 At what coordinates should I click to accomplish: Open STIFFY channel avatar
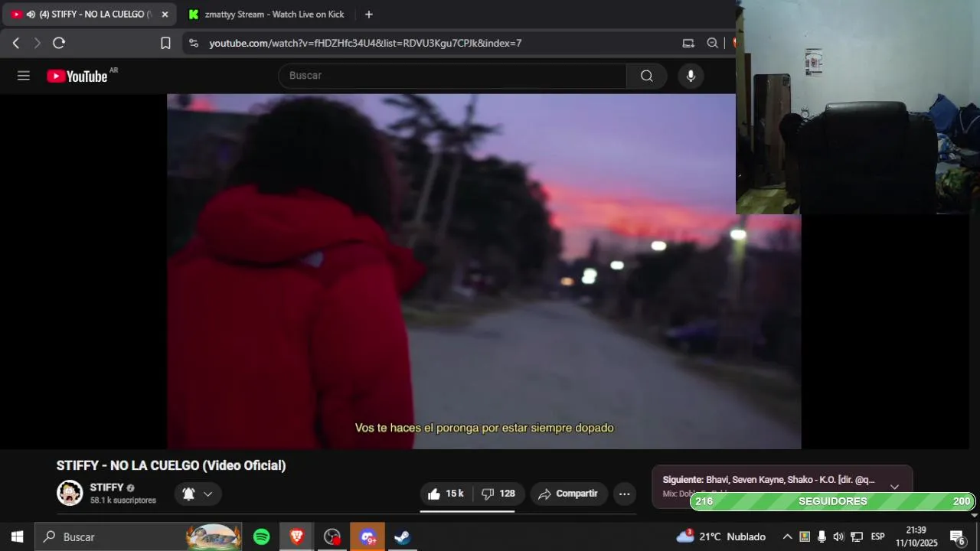point(70,493)
